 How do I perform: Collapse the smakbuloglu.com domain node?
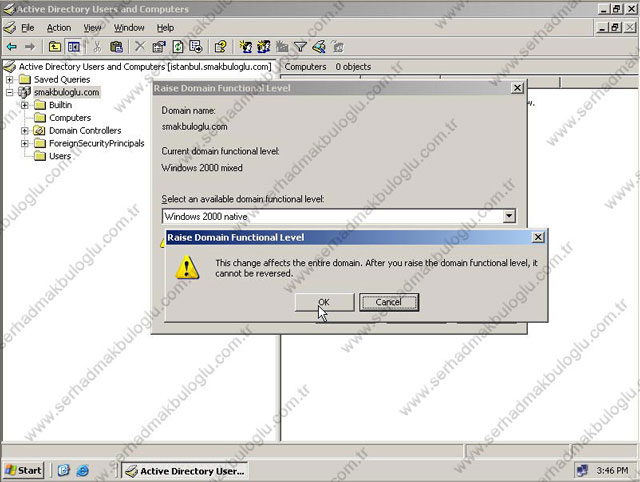(9, 92)
